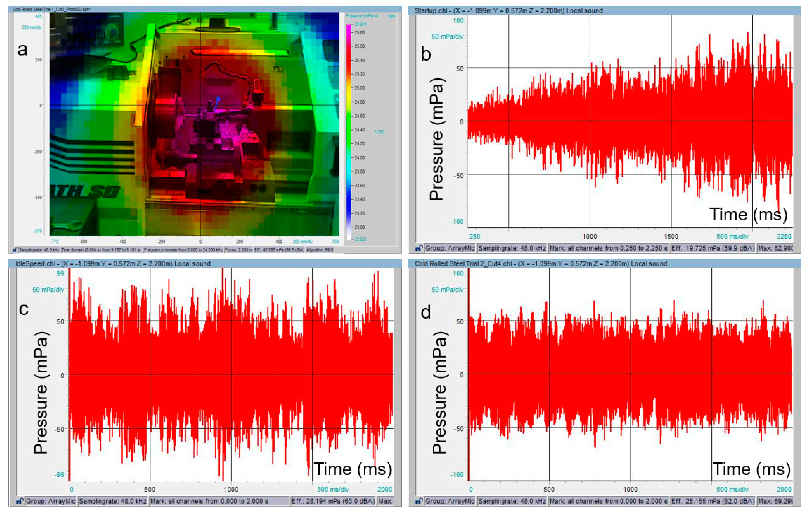Screen dimensions: 812x517
Task: Click the 'abs' label above the color scale
Action: click(392, 16)
